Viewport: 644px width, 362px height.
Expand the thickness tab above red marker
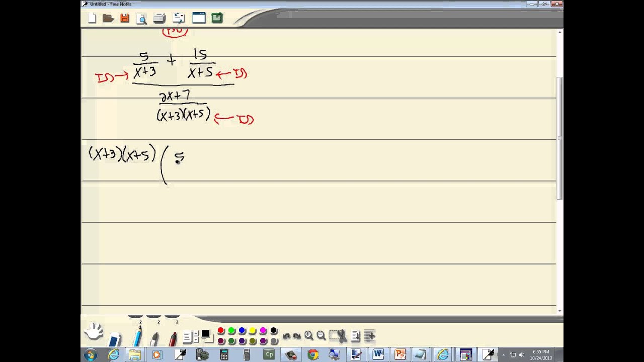172,316
